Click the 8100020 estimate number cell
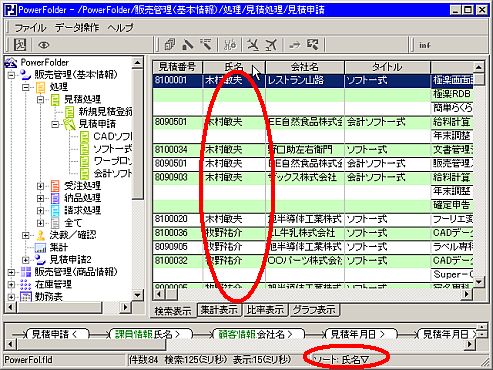This screenshot has width=493, height=370. pos(177,219)
